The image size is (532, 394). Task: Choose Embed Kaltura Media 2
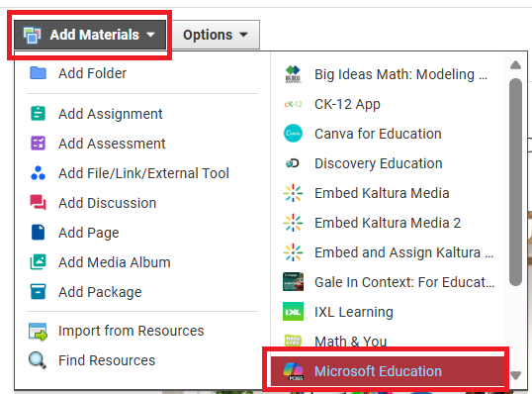(x=388, y=223)
